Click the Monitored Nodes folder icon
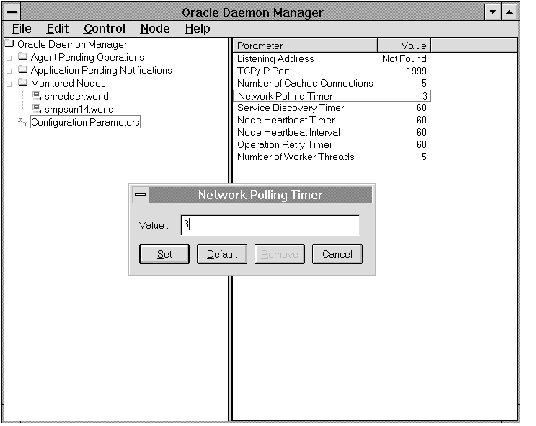This screenshot has height=426, width=536. coord(23,82)
